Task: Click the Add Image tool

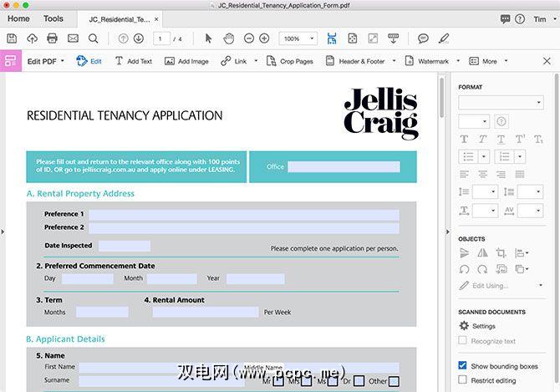Action: 186,61
